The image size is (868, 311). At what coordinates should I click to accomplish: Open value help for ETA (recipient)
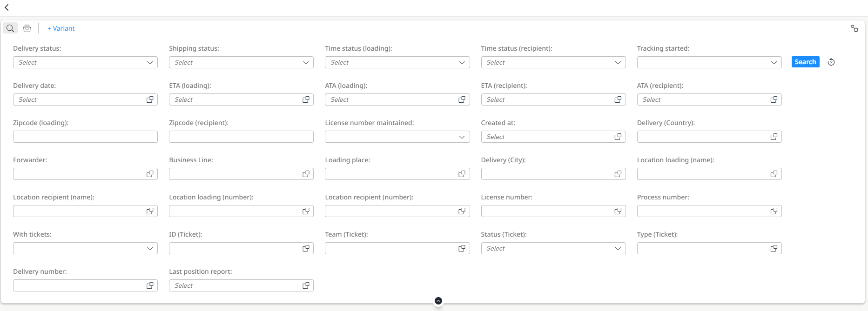(x=618, y=99)
